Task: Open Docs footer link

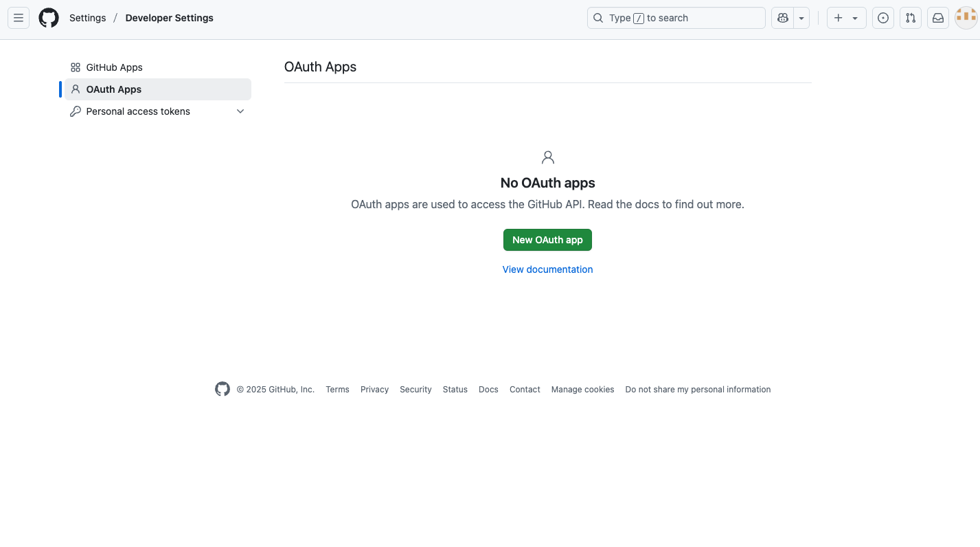Action: pos(488,390)
